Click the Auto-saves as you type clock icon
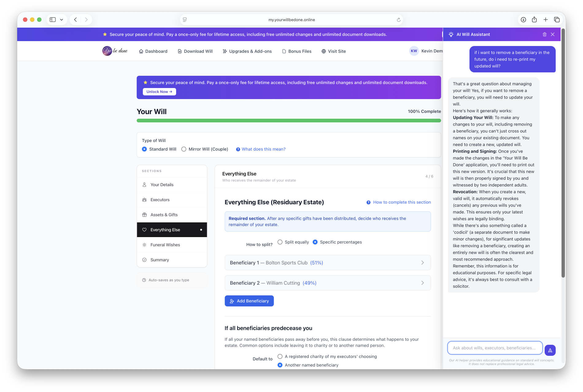The height and width of the screenshot is (392, 583). [x=144, y=280]
